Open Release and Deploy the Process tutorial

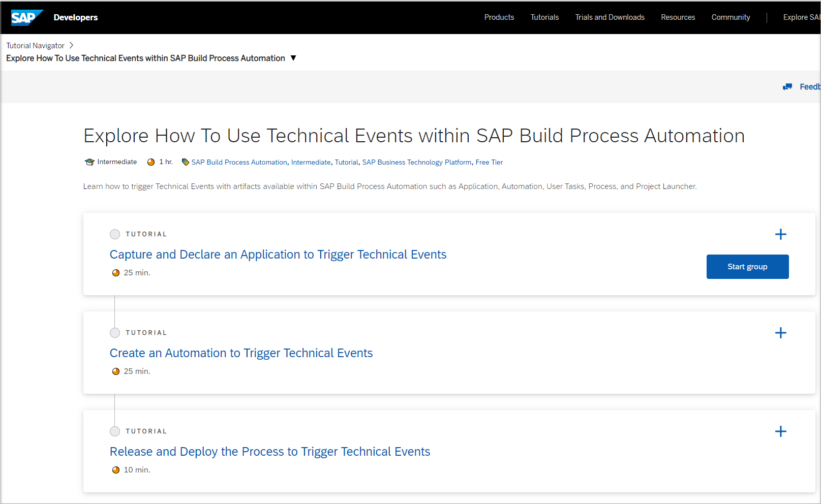(270, 452)
